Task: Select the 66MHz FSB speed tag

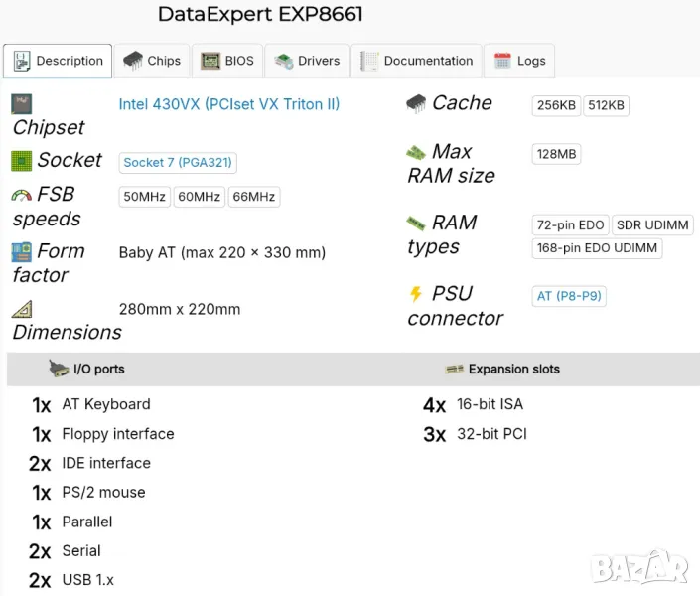Action: (x=253, y=197)
